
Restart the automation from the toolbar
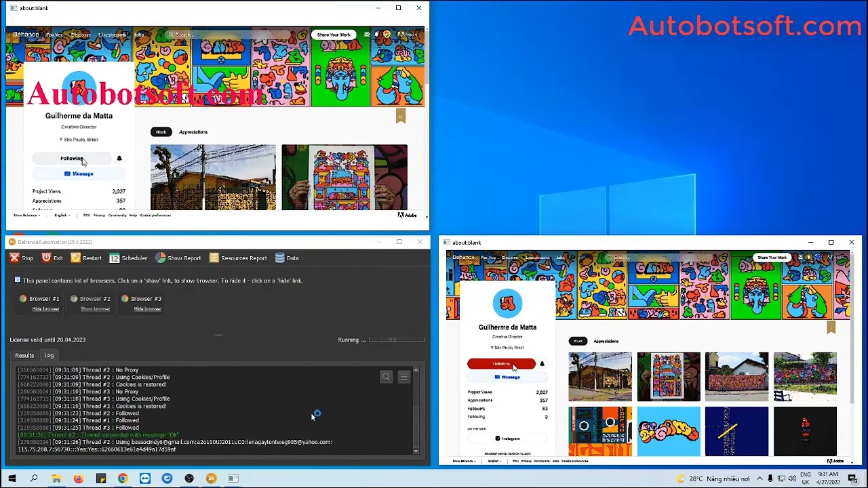86,258
